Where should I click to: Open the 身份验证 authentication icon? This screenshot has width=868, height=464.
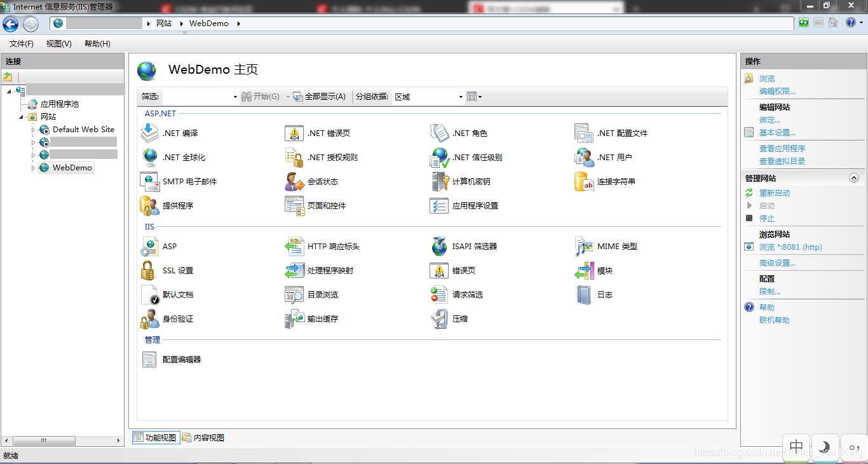coord(149,318)
